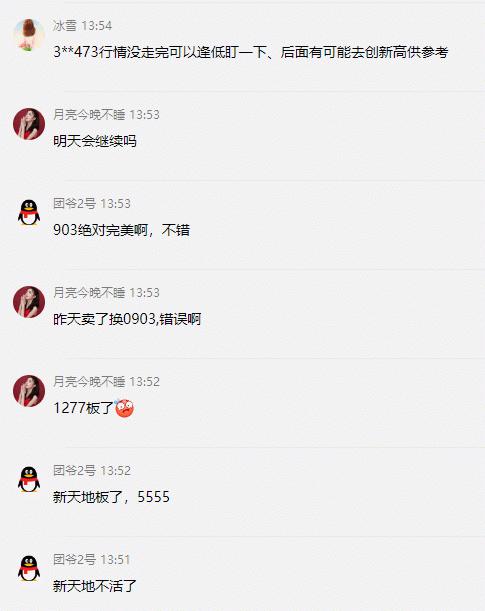
Task: Click avatar beside "1277板了" message
Action: (29, 391)
